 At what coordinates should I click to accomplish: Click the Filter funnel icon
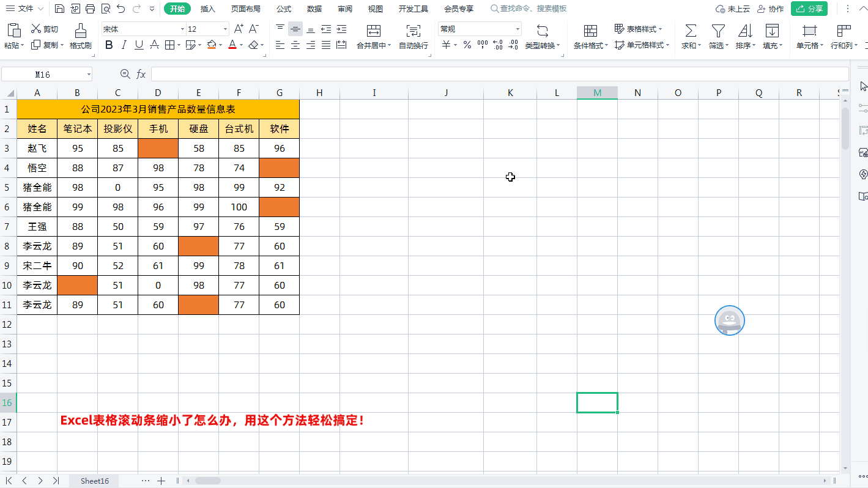pos(718,31)
